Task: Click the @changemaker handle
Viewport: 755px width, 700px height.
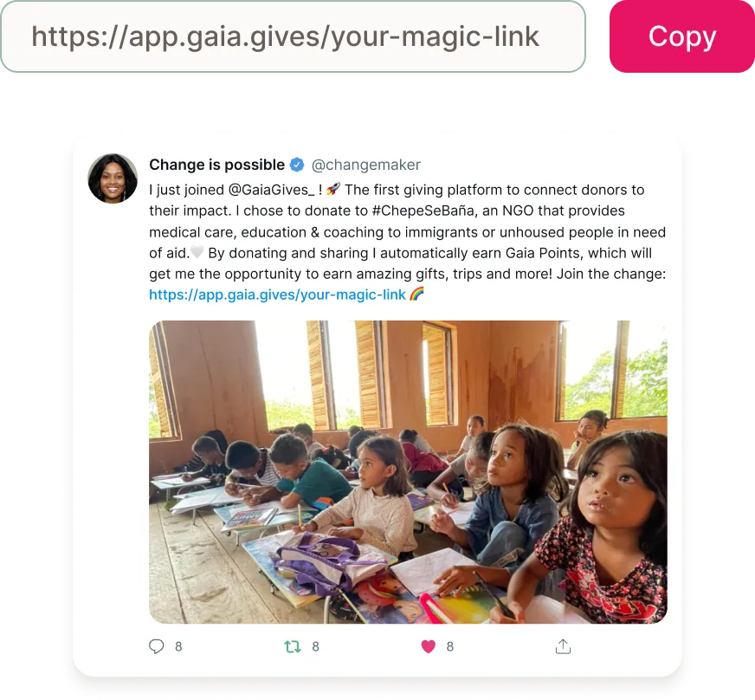Action: 366,165
